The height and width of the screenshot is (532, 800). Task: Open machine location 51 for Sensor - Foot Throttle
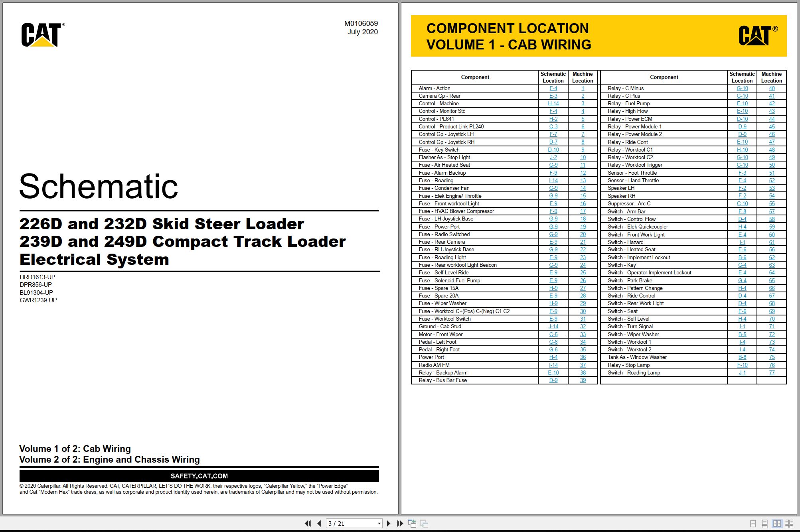coord(772,173)
